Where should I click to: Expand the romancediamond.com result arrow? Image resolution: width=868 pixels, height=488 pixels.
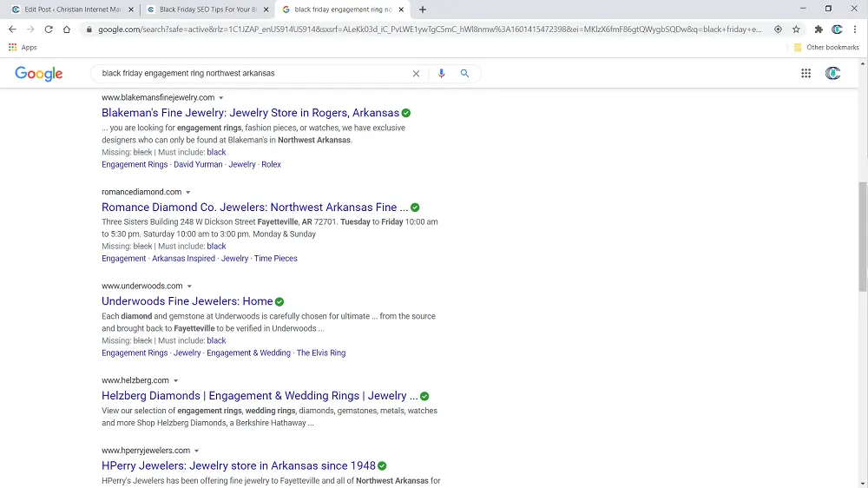click(x=187, y=192)
